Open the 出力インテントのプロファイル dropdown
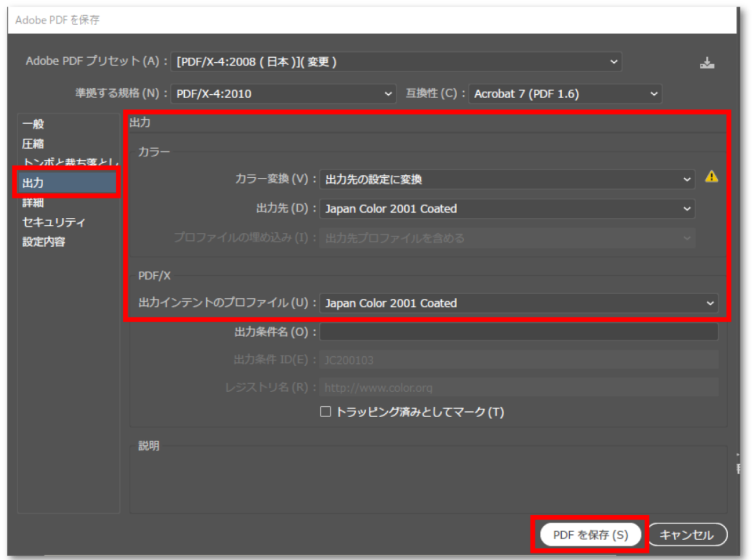Image resolution: width=754 pixels, height=560 pixels. coord(518,303)
